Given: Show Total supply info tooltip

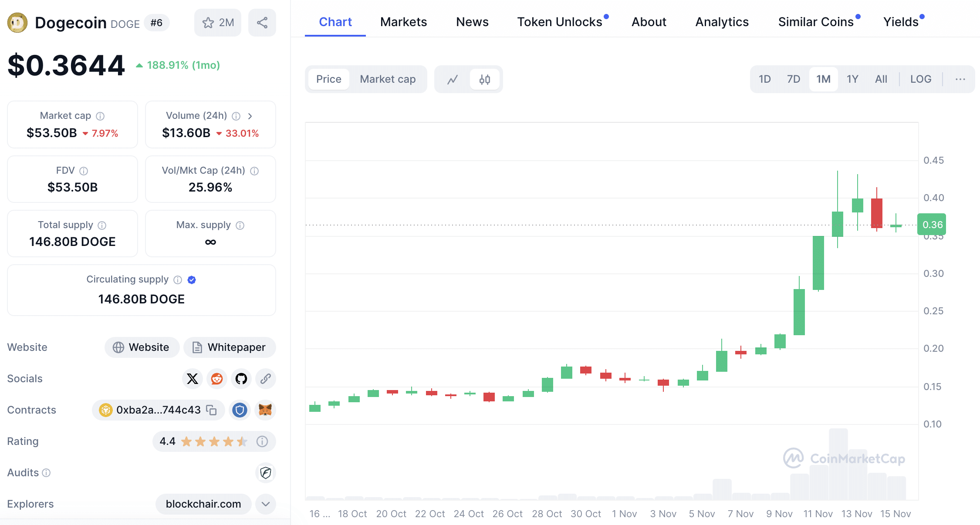Looking at the screenshot, I should tap(102, 225).
